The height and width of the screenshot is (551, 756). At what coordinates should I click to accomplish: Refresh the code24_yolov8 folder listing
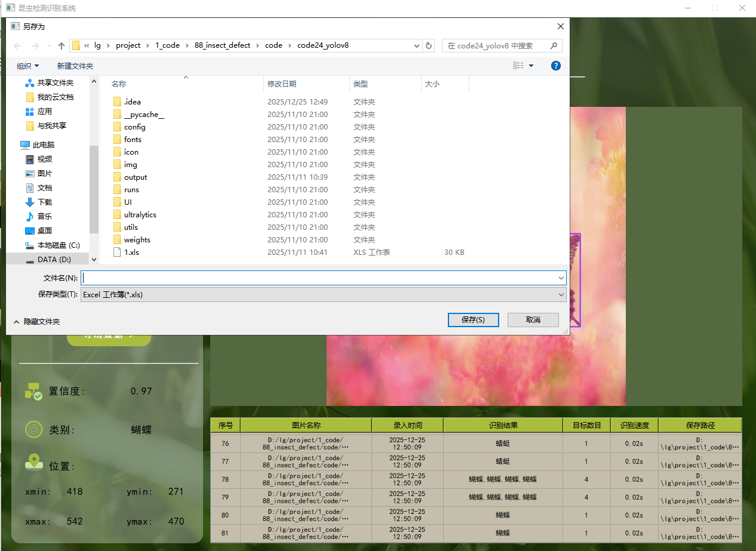pyautogui.click(x=429, y=45)
